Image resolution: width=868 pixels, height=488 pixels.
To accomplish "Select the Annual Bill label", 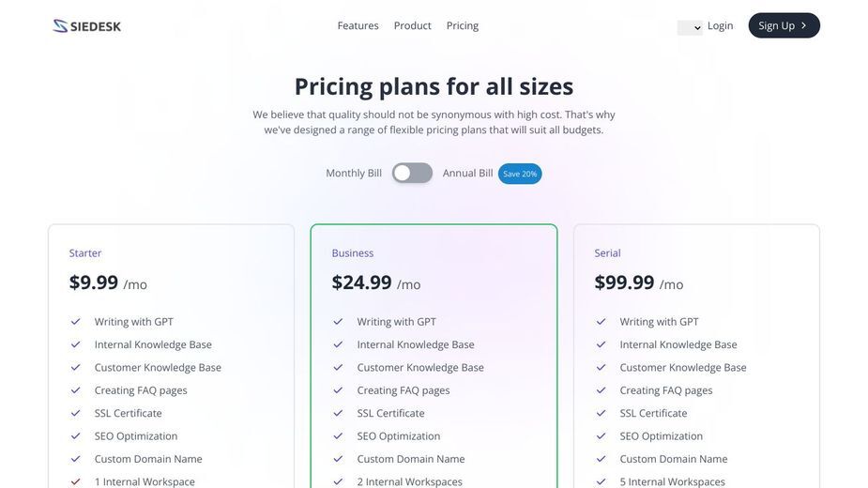I will point(467,173).
